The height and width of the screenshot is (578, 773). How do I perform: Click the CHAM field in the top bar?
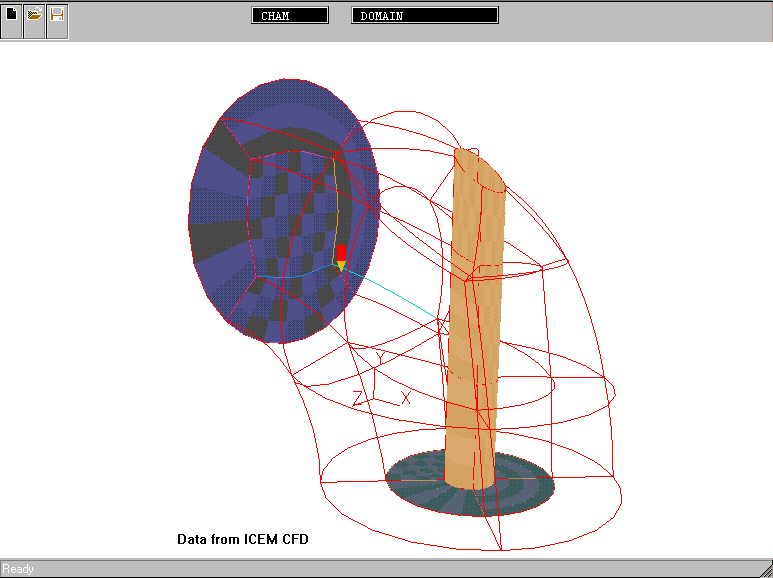pos(290,16)
